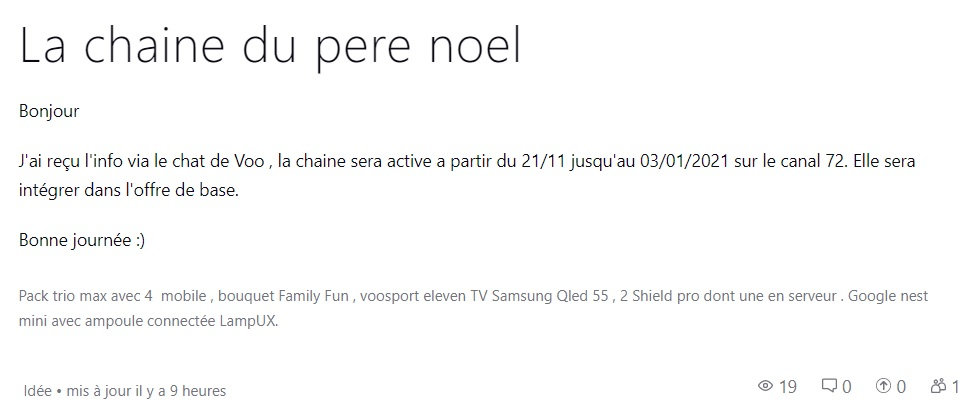The width and height of the screenshot is (975, 415).
Task: Click the vote count beside upvote arrow
Action: 901,386
